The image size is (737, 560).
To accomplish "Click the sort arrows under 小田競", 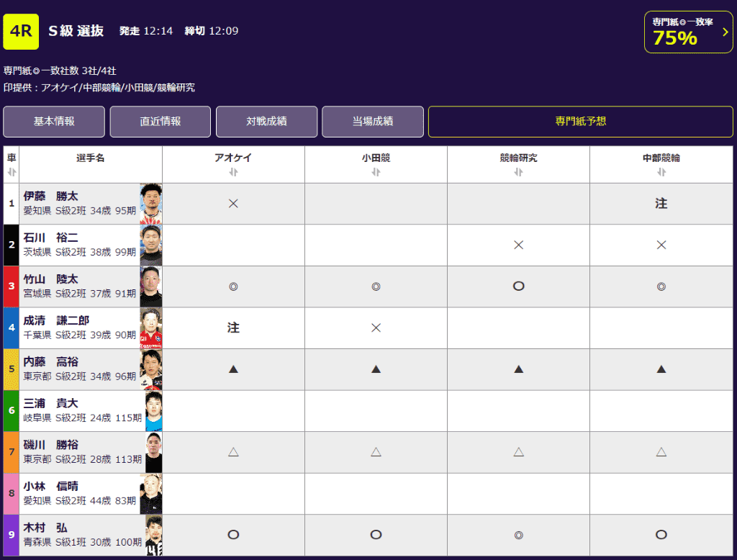I will coord(376,172).
